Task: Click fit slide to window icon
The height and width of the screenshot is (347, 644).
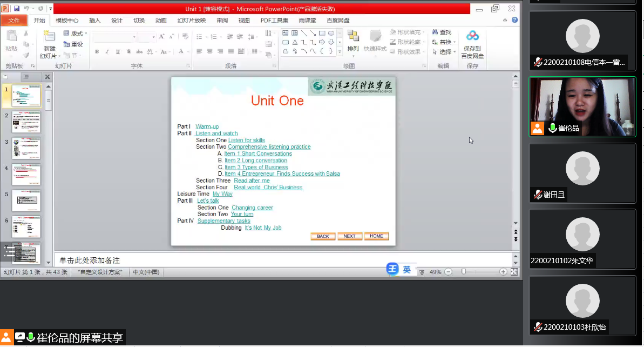Action: 514,272
